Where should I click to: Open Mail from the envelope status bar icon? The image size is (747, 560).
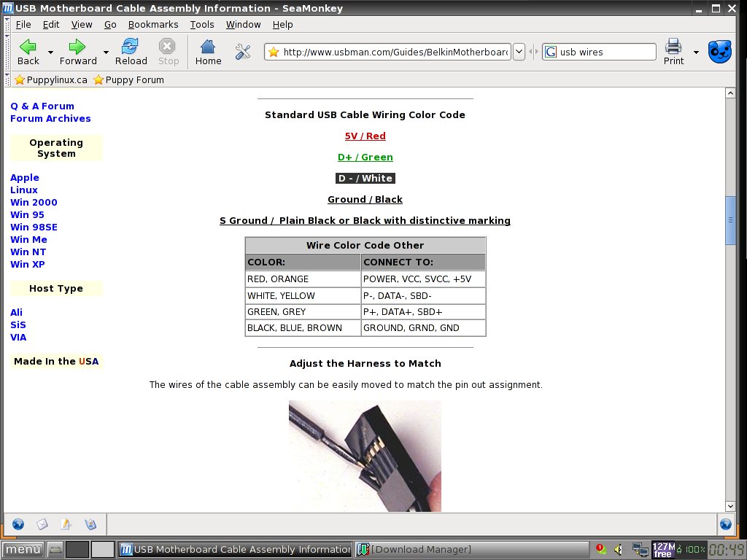coord(42,524)
